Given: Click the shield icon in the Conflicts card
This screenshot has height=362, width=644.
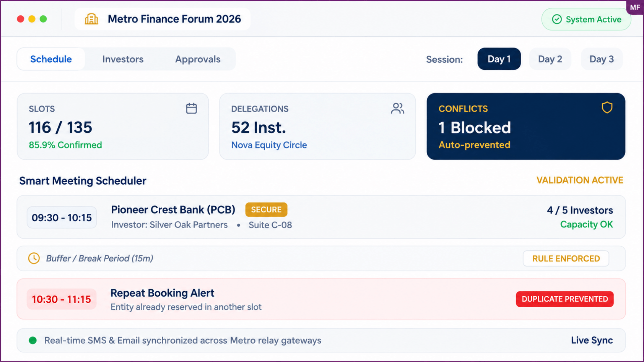Looking at the screenshot, I should 607,108.
